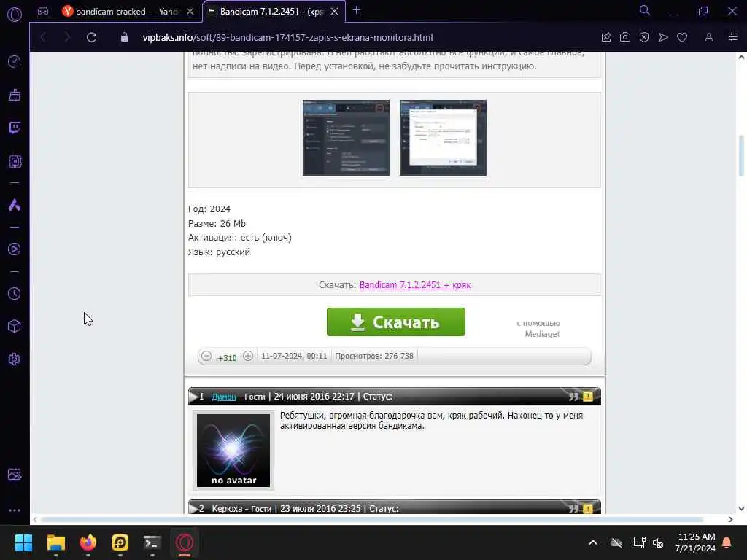Take a snapshot with camera icon
747x560 pixels.
[625, 37]
